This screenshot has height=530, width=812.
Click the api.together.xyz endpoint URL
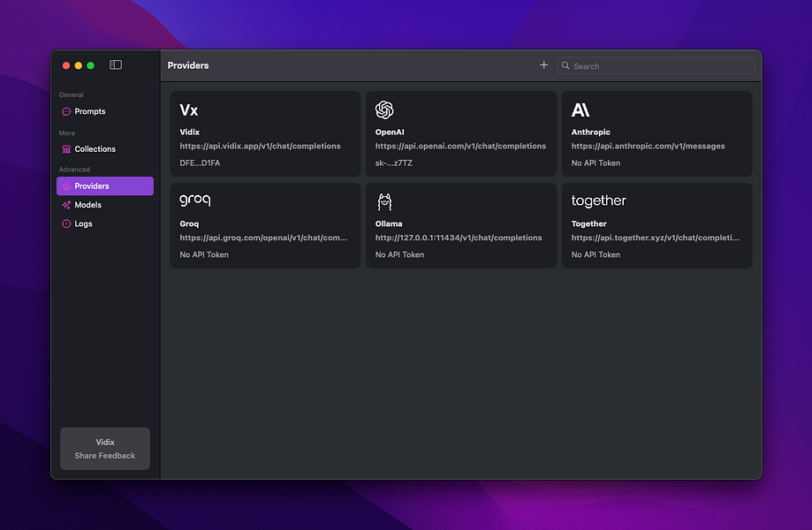tap(655, 238)
